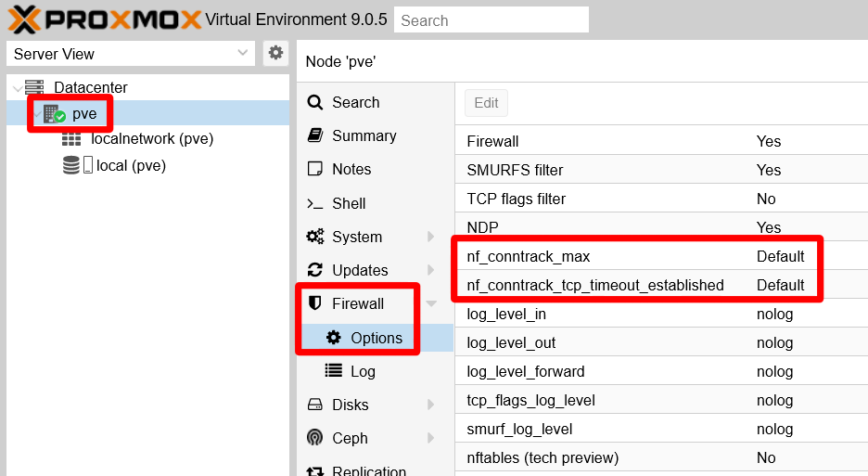The image size is (868, 476).
Task: Select the NDP option row
Action: [661, 226]
